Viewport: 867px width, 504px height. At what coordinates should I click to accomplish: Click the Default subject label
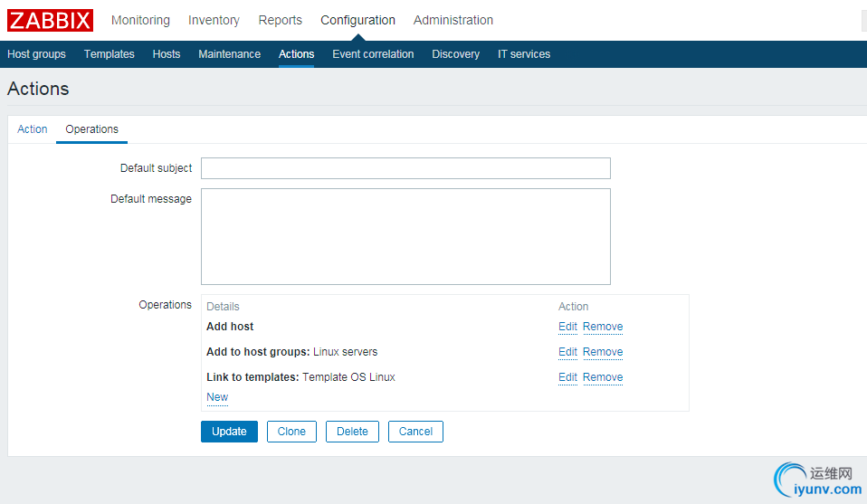click(156, 168)
